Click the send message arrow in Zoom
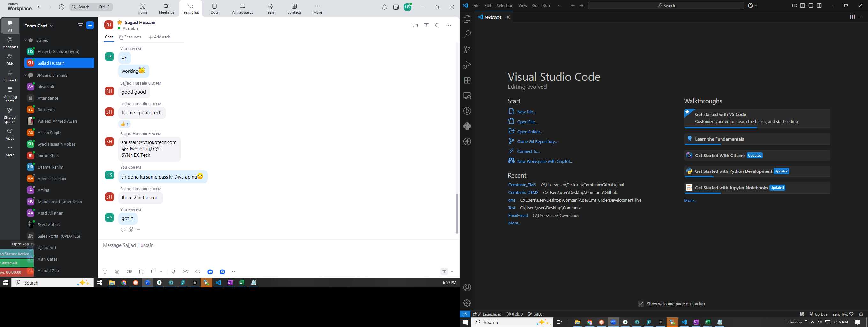868x327 pixels. 444,272
